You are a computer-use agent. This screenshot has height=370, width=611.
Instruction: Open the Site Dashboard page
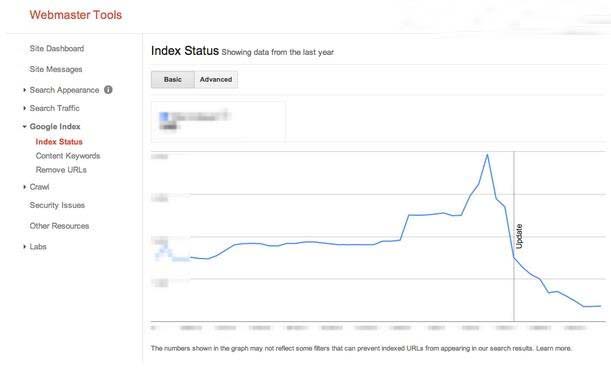pyautogui.click(x=57, y=49)
